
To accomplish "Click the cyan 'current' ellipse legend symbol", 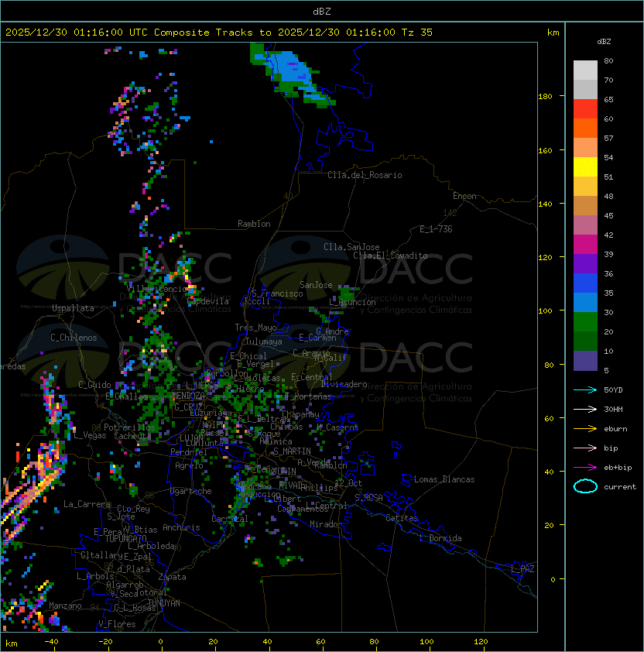I will click(x=585, y=486).
